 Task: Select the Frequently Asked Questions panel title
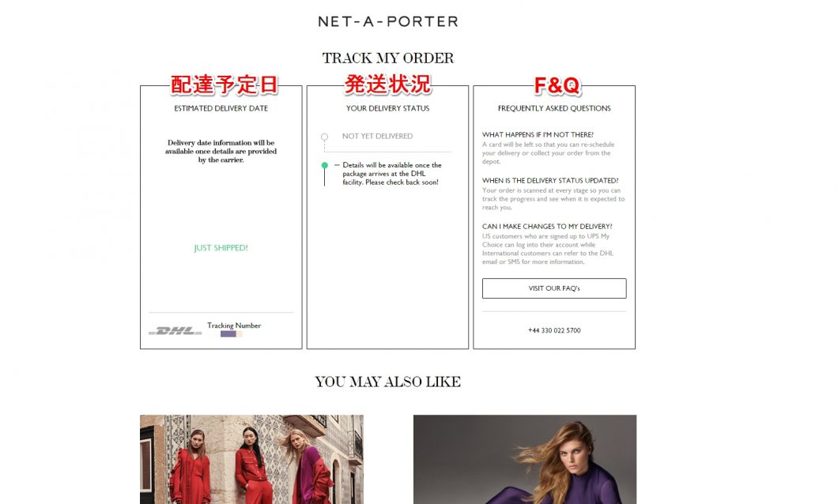click(554, 108)
